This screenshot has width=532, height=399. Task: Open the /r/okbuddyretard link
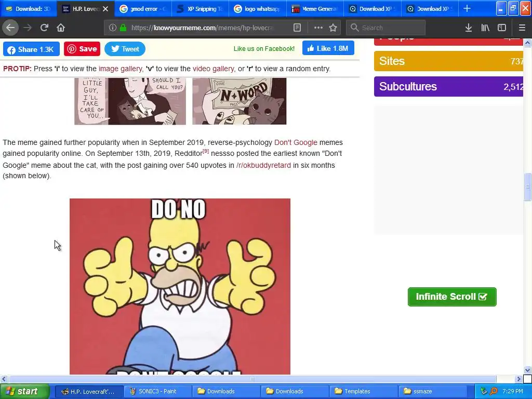point(263,165)
